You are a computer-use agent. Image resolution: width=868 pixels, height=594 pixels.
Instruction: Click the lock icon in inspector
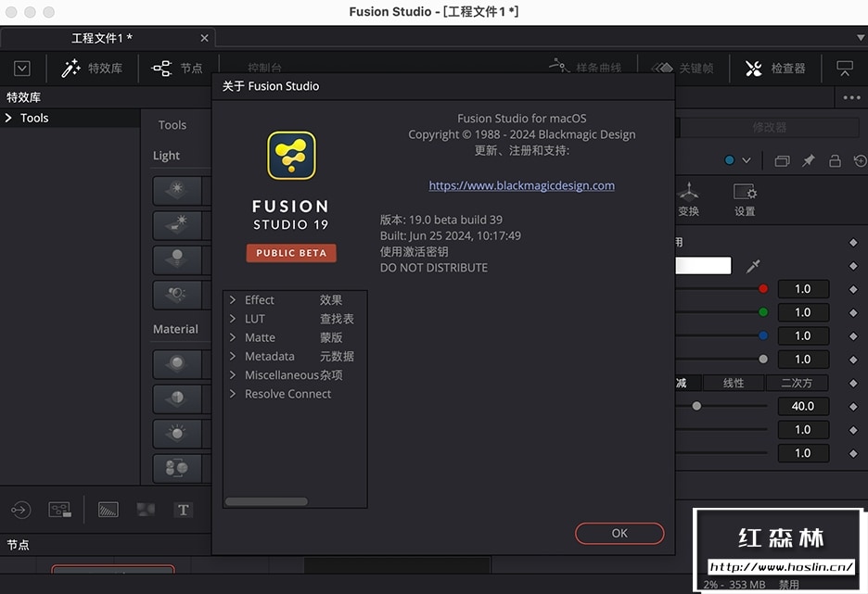[835, 161]
